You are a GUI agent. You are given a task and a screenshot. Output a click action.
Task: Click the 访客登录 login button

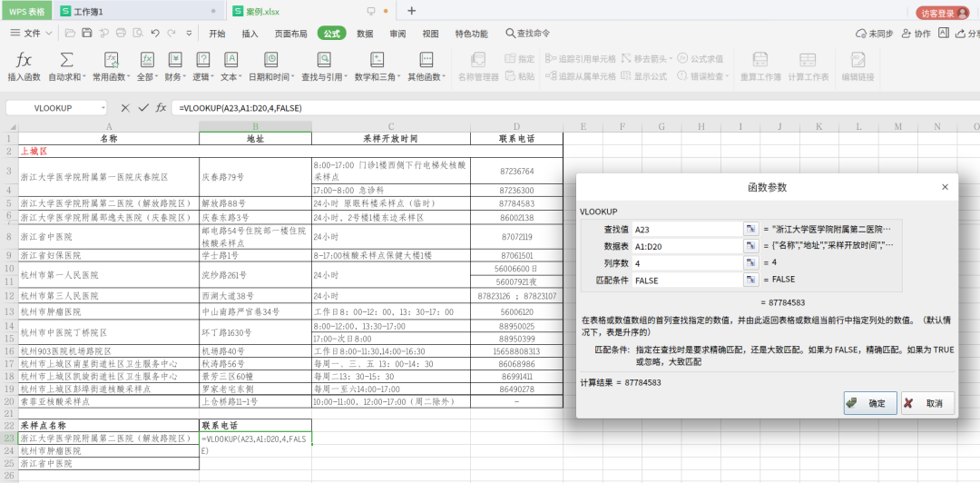click(943, 13)
